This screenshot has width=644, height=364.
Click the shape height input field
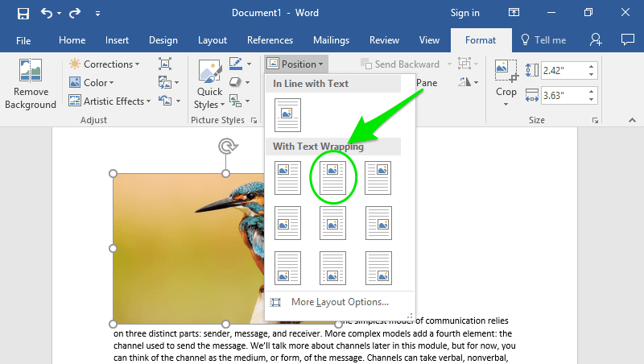click(563, 69)
